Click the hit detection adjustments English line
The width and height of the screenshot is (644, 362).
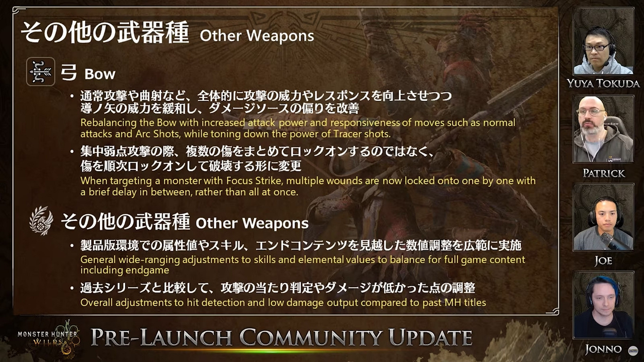283,302
